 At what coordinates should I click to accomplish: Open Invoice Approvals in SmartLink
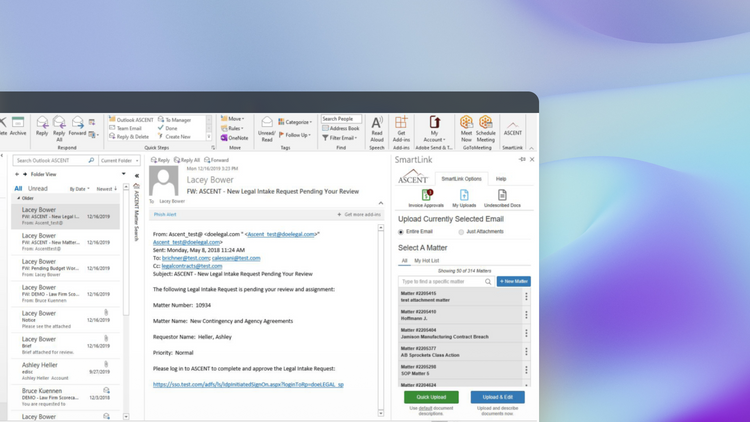point(426,198)
